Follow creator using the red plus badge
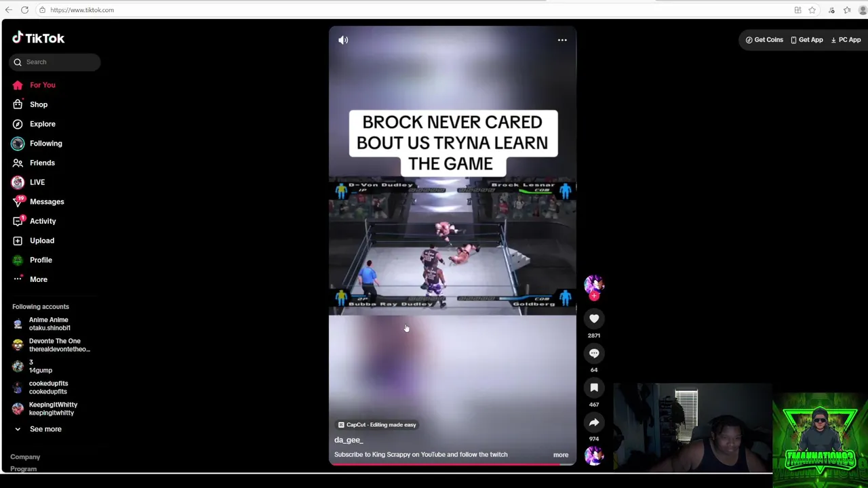The height and width of the screenshot is (488, 868). point(594,296)
